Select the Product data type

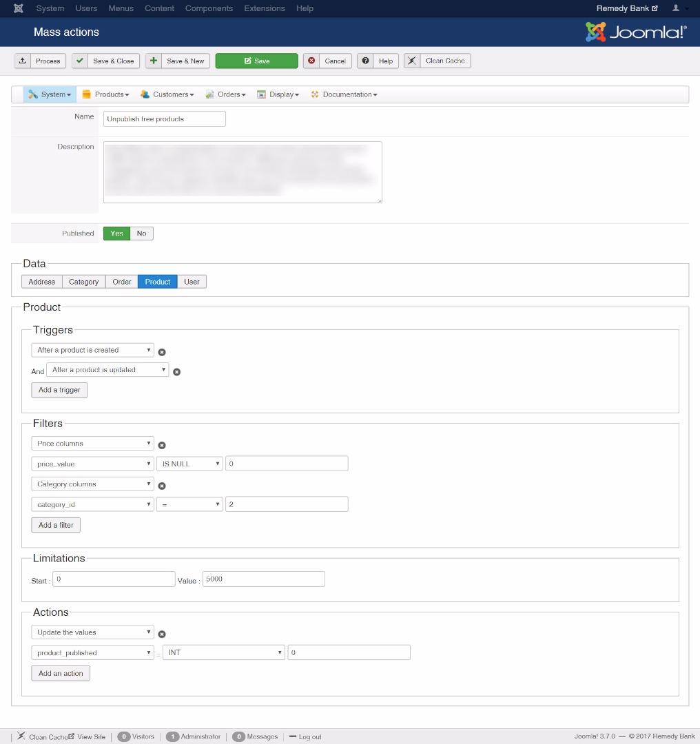pyautogui.click(x=158, y=282)
